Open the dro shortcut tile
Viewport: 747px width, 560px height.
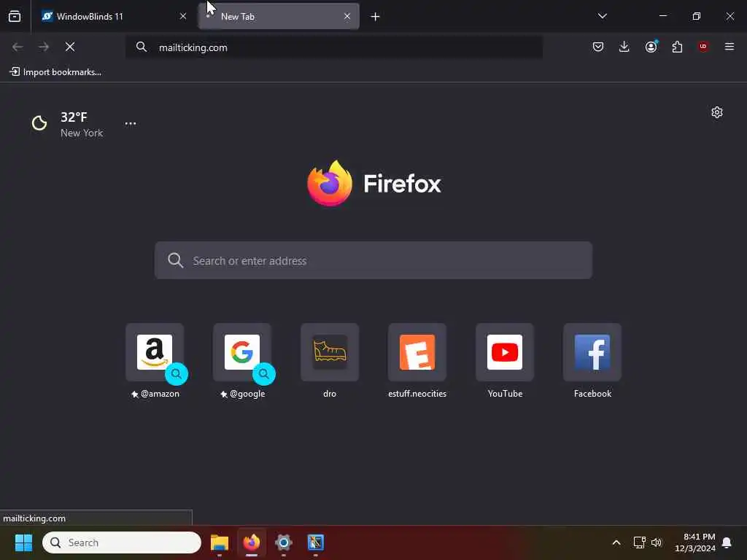[x=330, y=362]
